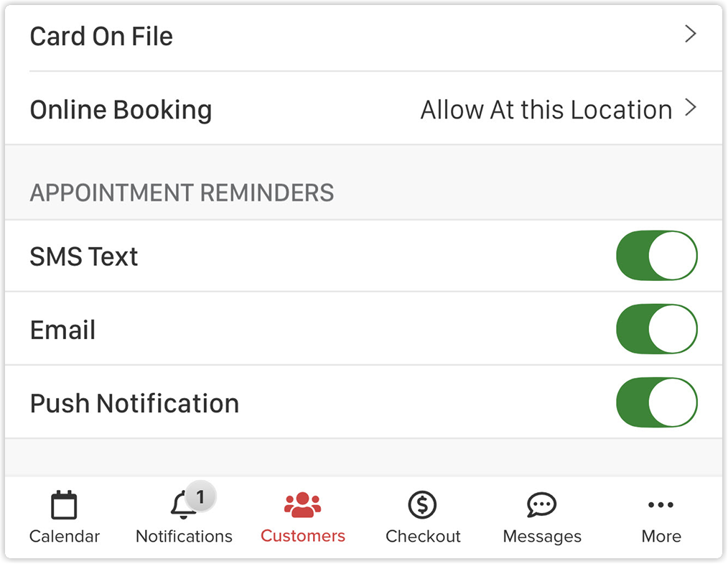Image resolution: width=728 pixels, height=564 pixels.
Task: Select the SMS Text label
Action: pyautogui.click(x=84, y=256)
